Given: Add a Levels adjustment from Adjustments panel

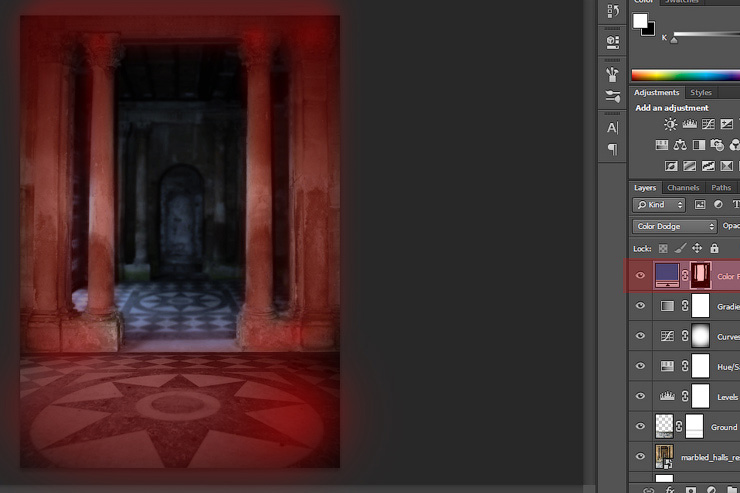Looking at the screenshot, I should point(689,124).
